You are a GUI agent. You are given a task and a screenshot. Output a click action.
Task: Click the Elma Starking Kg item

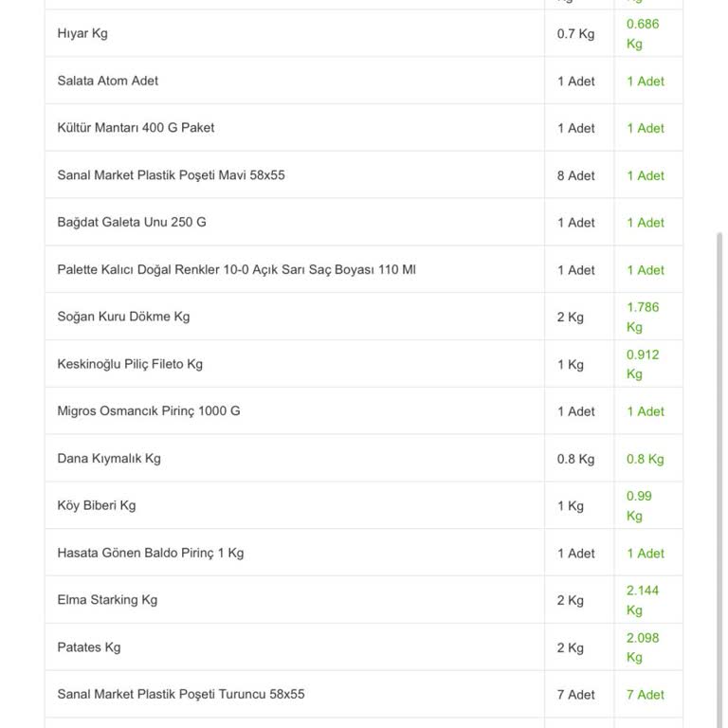(107, 600)
